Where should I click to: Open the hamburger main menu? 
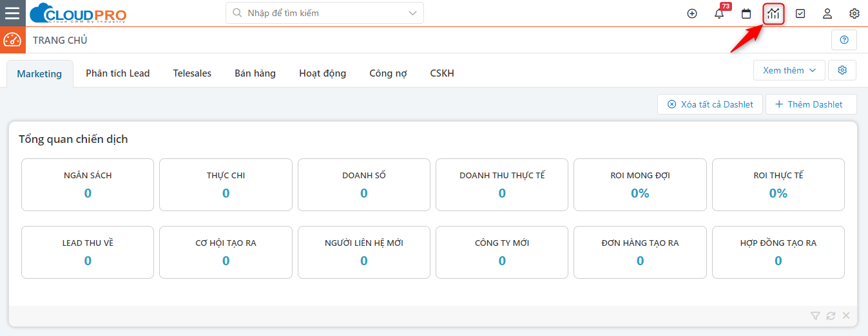[x=12, y=13]
